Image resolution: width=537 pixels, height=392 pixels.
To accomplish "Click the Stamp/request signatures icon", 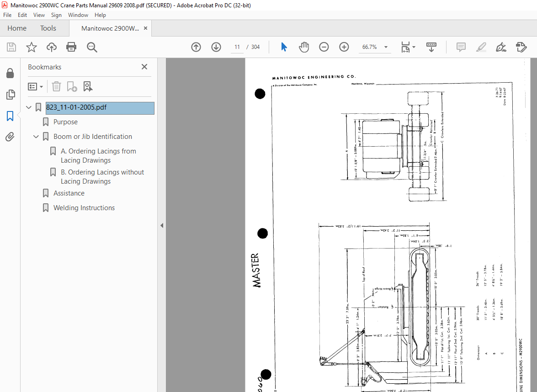I will click(x=521, y=47).
